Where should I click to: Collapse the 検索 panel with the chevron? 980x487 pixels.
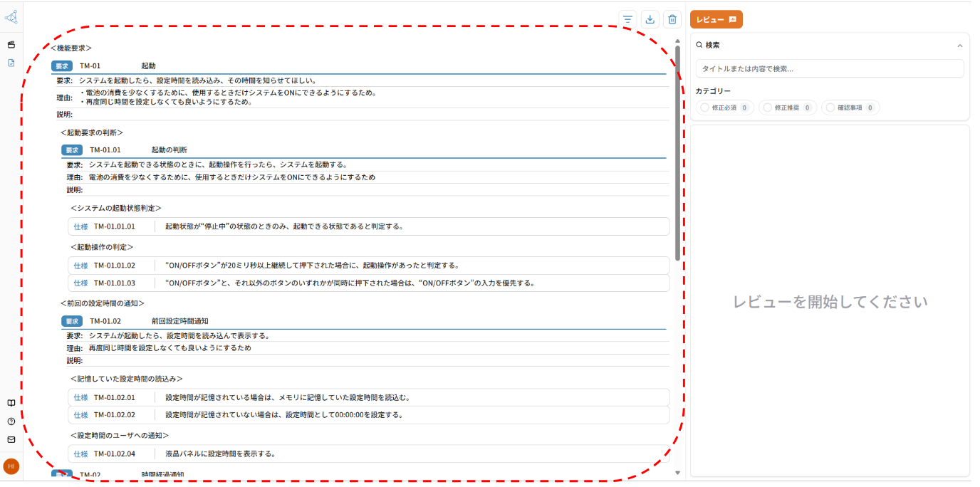tap(959, 46)
